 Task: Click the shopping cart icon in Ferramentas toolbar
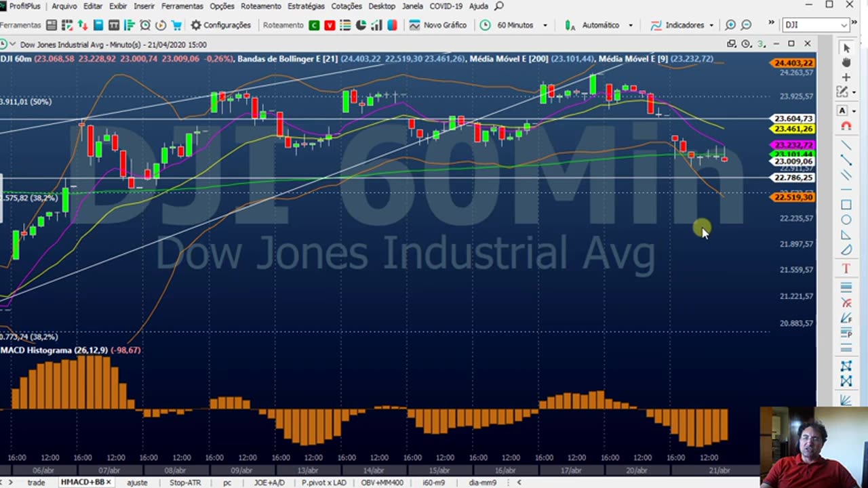click(x=176, y=25)
